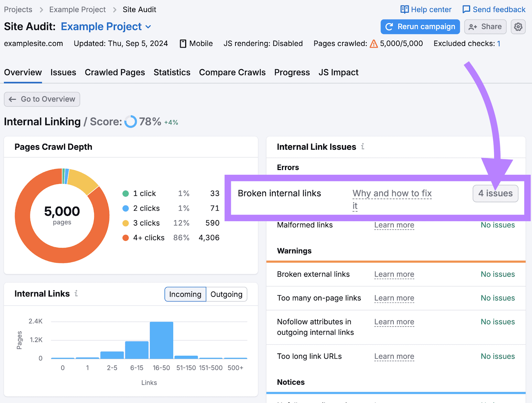
Task: Click No issues for Too long link URLs
Action: click(x=498, y=356)
